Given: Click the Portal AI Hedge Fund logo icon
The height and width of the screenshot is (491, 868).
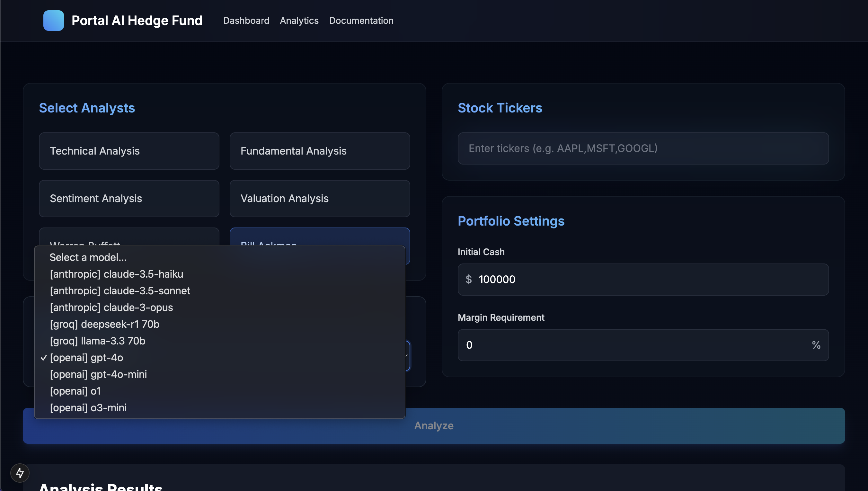Looking at the screenshot, I should tap(53, 21).
